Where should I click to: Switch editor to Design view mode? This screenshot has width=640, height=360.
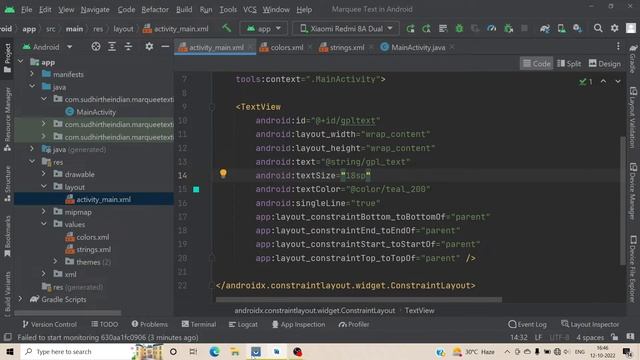[x=605, y=64]
